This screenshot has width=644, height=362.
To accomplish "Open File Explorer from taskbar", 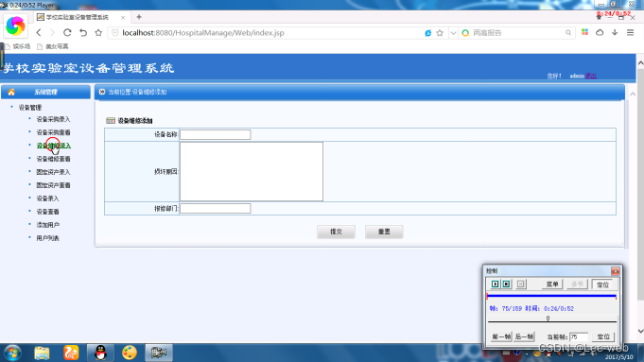I will click(x=42, y=353).
